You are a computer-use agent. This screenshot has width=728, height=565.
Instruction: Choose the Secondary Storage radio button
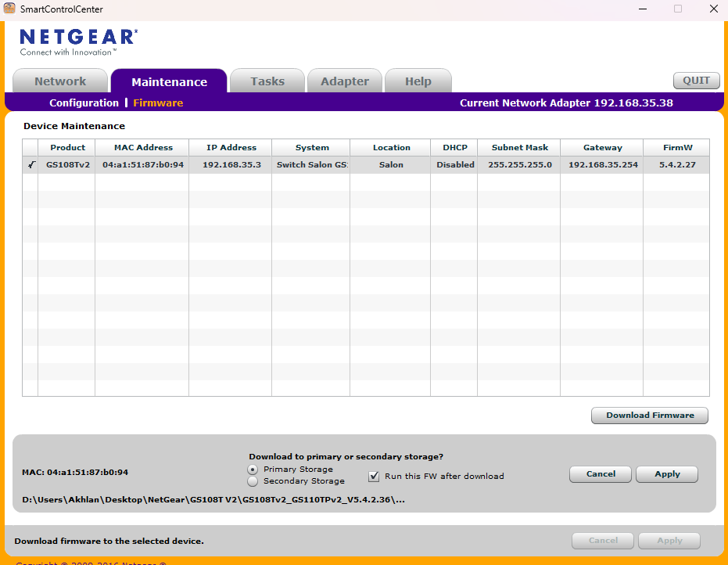point(252,481)
